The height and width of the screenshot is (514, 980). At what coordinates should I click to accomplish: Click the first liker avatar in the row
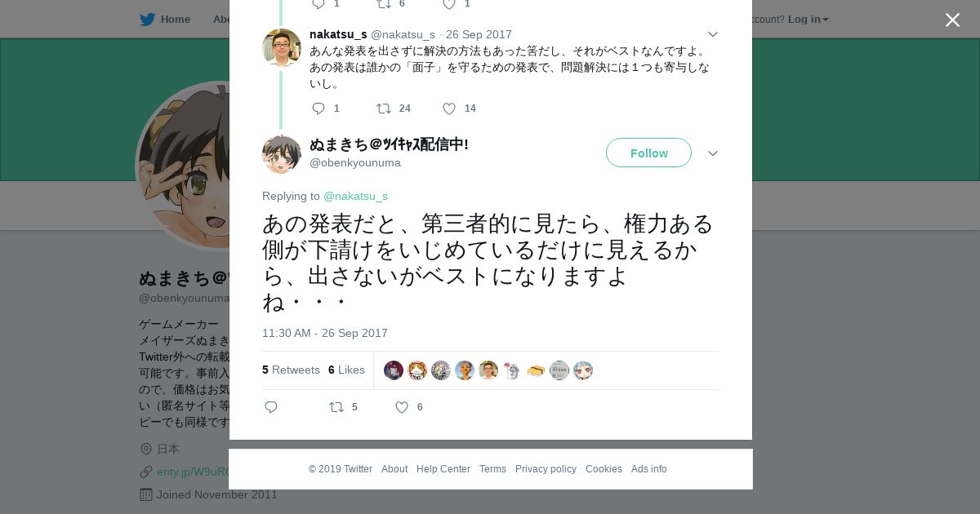click(x=394, y=370)
